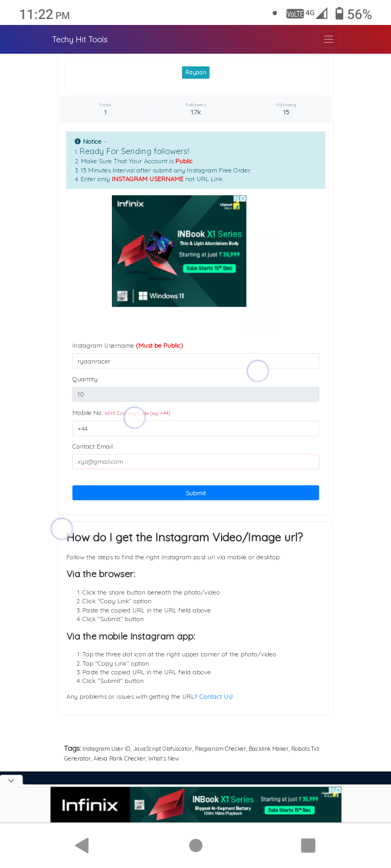Click the Quantity field showing 10
The image size is (391, 868).
195,394
